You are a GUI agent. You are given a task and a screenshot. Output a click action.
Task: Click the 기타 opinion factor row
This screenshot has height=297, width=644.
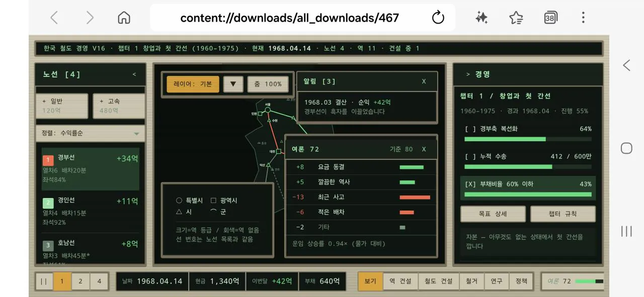click(x=361, y=227)
